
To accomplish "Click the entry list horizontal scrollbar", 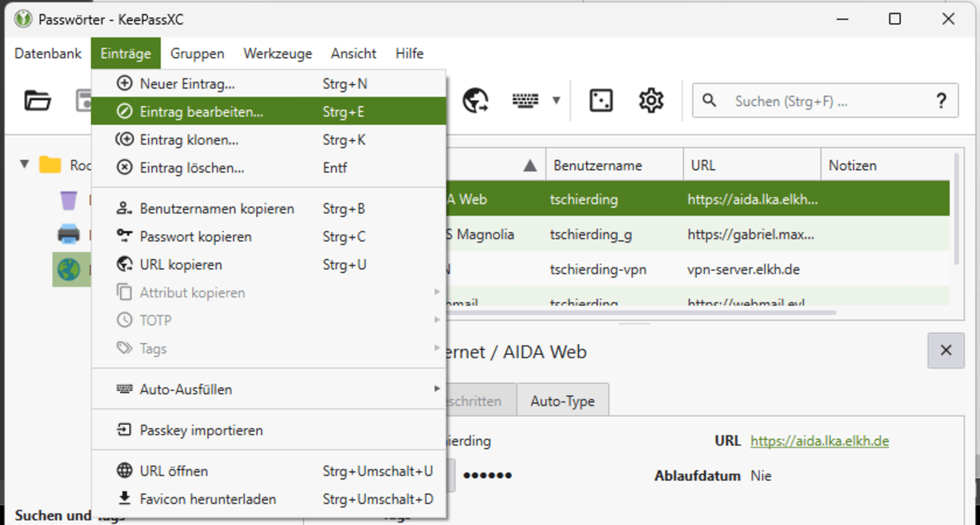I will 641,313.
